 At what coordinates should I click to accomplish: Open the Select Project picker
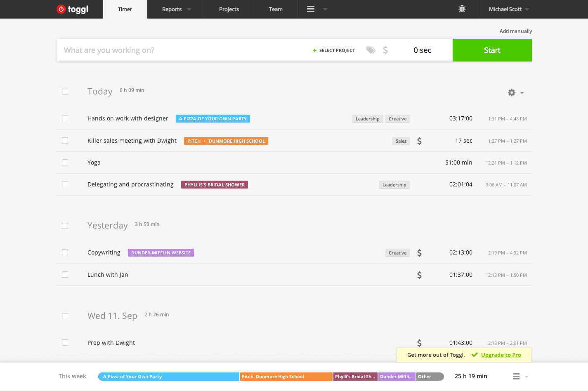(334, 50)
